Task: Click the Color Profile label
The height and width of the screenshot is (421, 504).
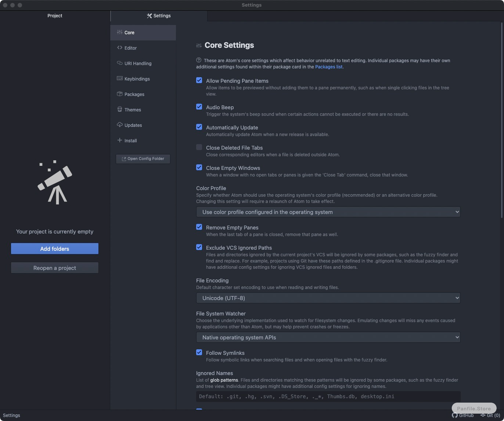Action: [211, 188]
